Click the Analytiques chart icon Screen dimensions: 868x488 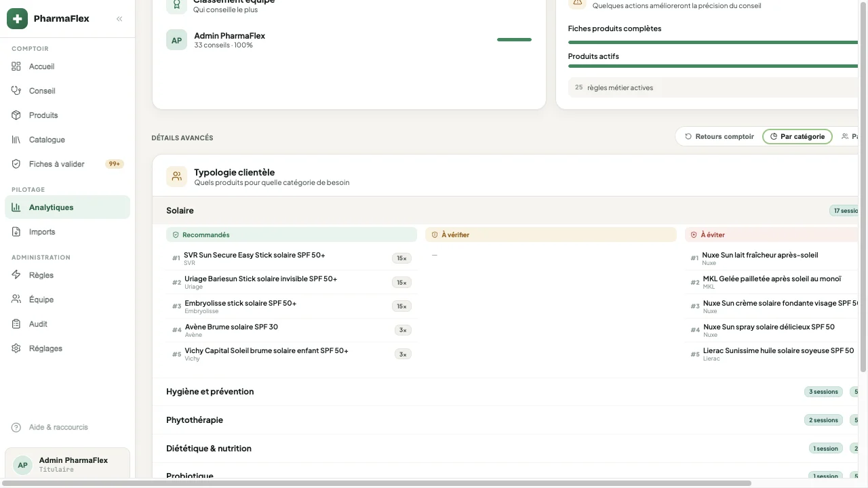coord(16,207)
